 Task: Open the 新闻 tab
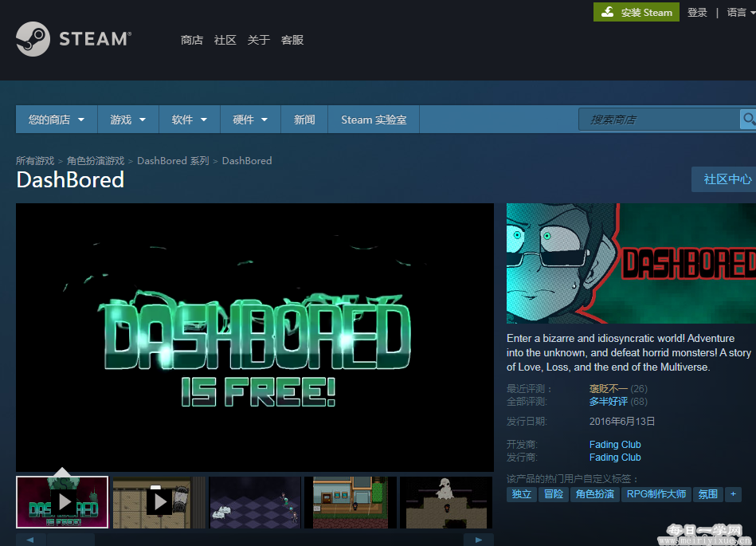tap(304, 119)
